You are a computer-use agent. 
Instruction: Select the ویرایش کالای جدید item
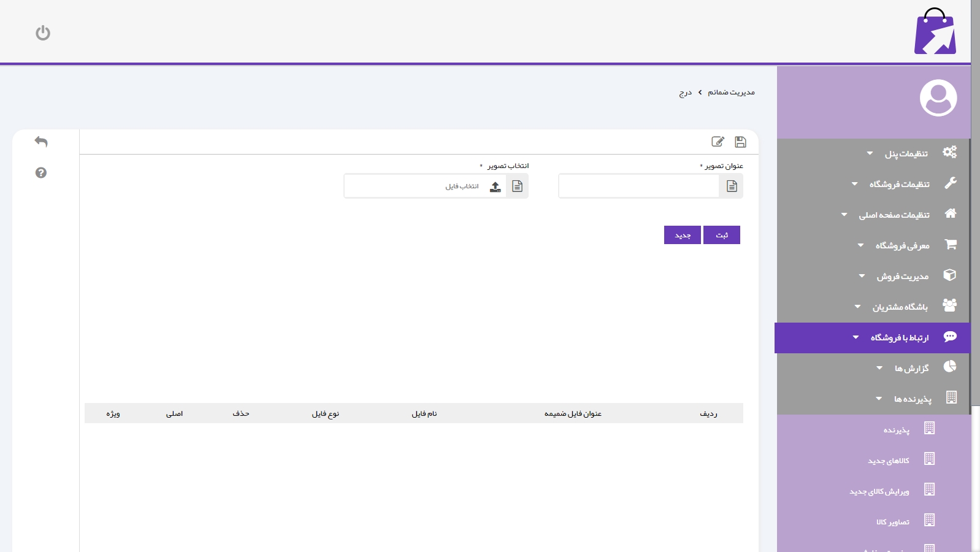coord(879,491)
